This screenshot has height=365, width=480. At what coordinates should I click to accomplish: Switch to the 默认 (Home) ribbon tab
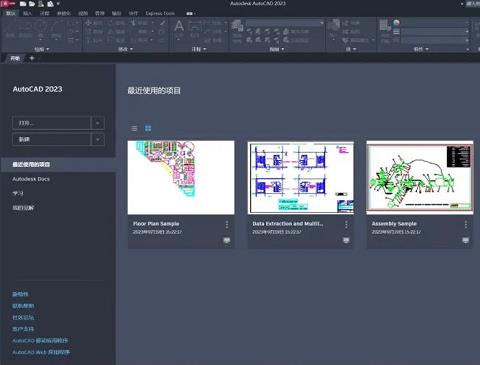(11, 13)
